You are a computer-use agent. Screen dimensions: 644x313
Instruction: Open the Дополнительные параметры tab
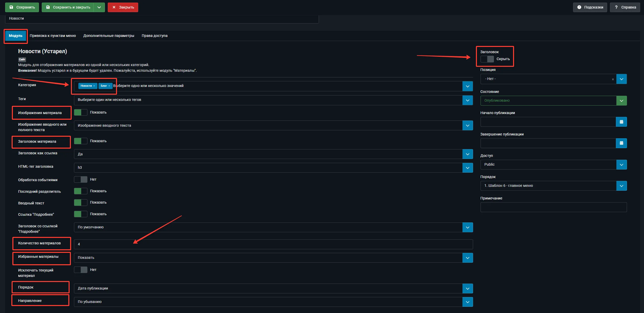click(109, 36)
